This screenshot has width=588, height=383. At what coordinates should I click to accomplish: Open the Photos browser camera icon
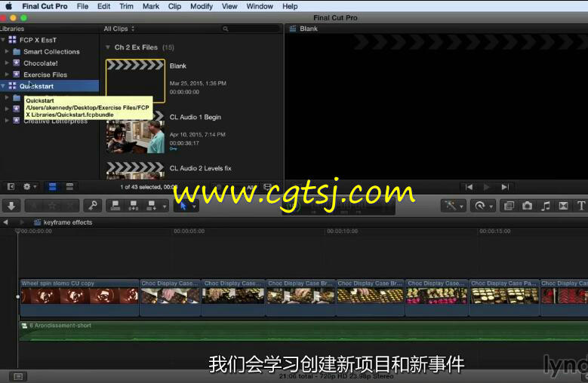tap(528, 206)
